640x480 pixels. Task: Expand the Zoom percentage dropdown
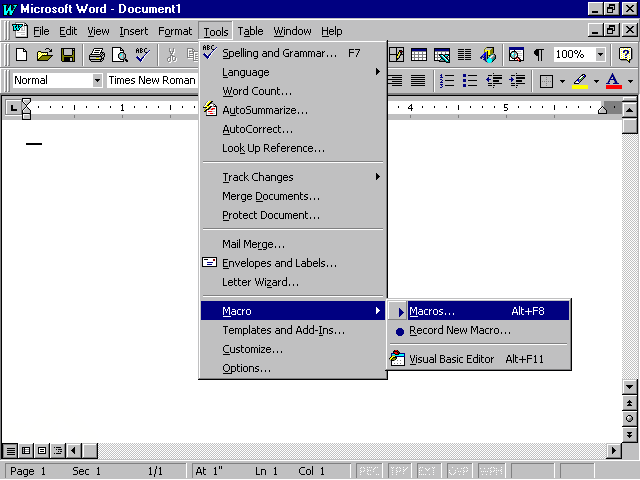tap(600, 55)
